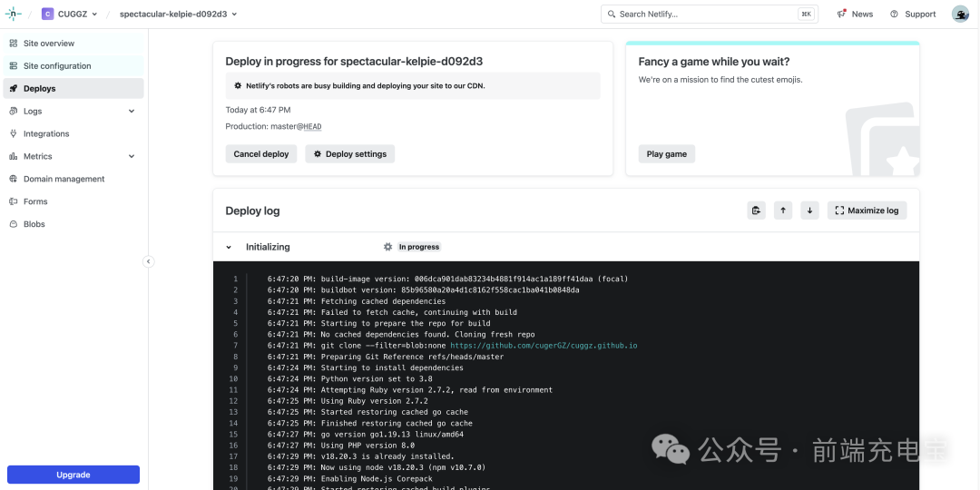
Task: Click the CUGGZ team avatar icon
Action: (47, 14)
